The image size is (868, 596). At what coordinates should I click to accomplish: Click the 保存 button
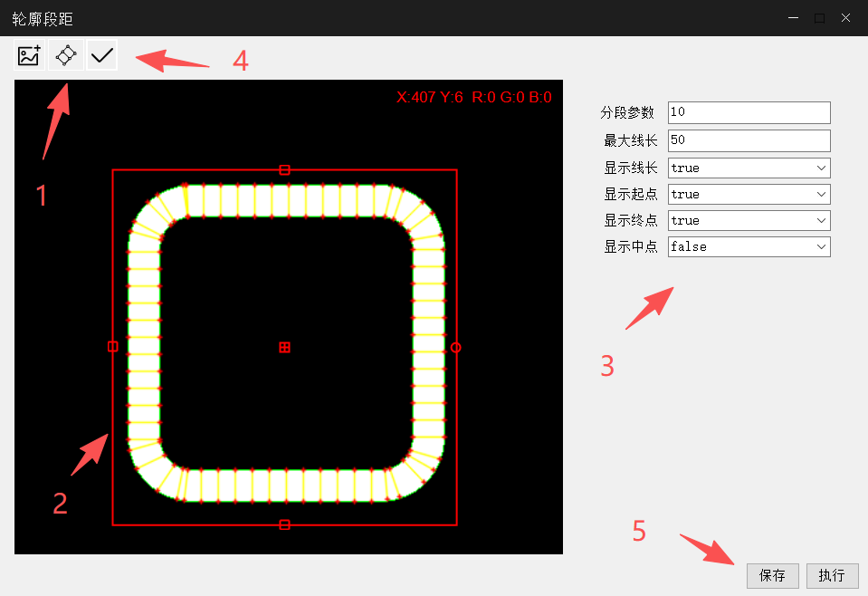772,575
